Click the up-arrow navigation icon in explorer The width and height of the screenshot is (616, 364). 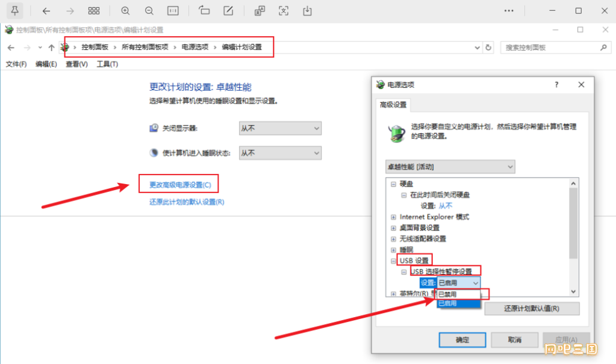click(51, 47)
